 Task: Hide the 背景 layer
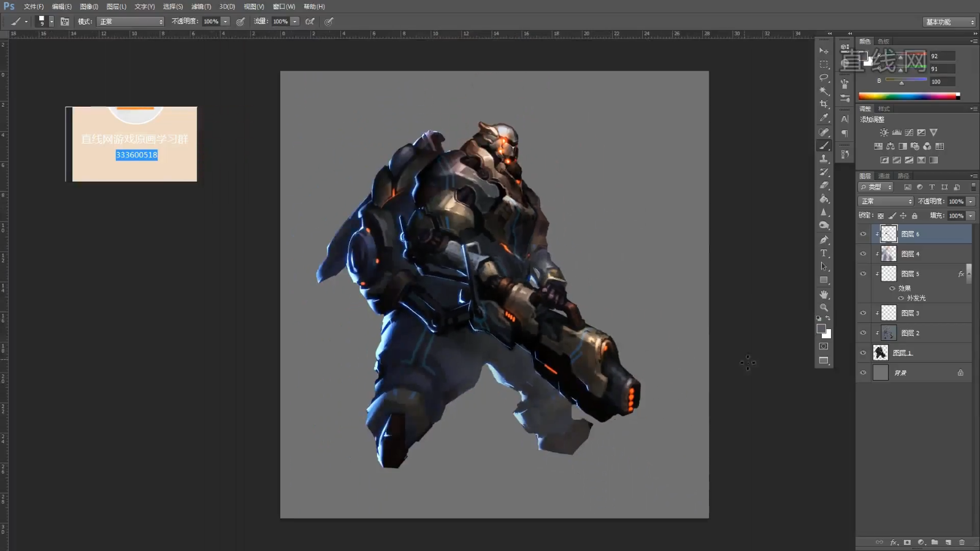(863, 373)
